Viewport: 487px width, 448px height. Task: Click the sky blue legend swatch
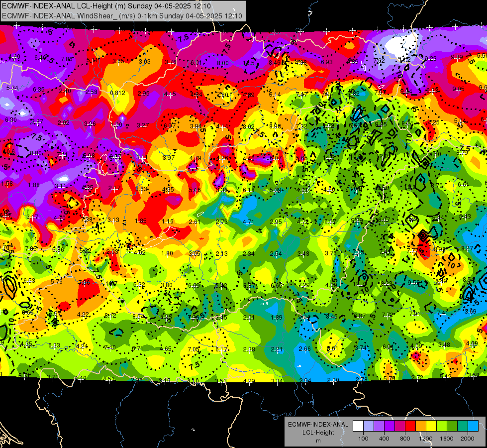pyautogui.click(x=473, y=426)
